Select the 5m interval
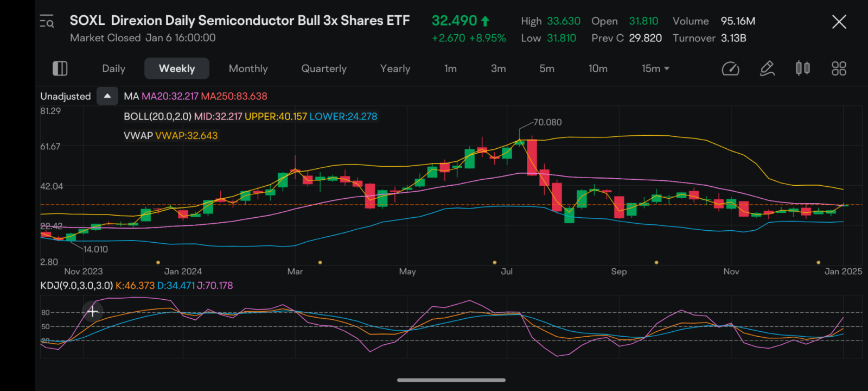This screenshot has height=391, width=868. [x=547, y=68]
